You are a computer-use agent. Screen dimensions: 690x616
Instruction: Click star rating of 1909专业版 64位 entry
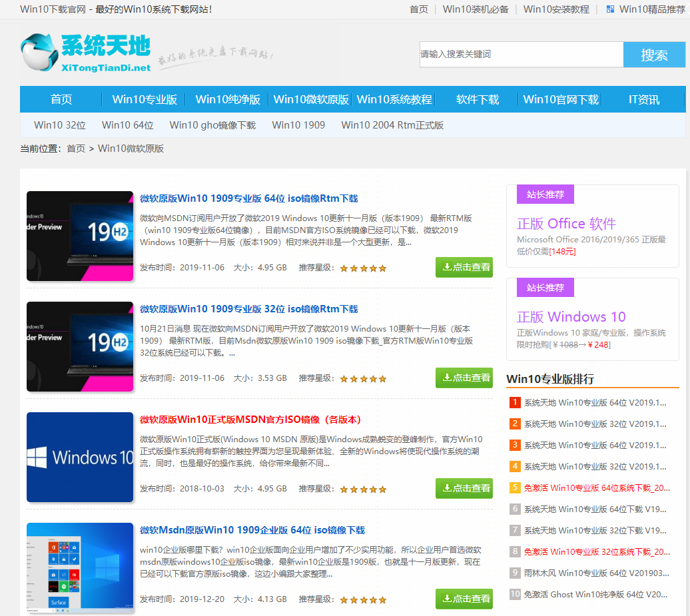click(x=363, y=268)
